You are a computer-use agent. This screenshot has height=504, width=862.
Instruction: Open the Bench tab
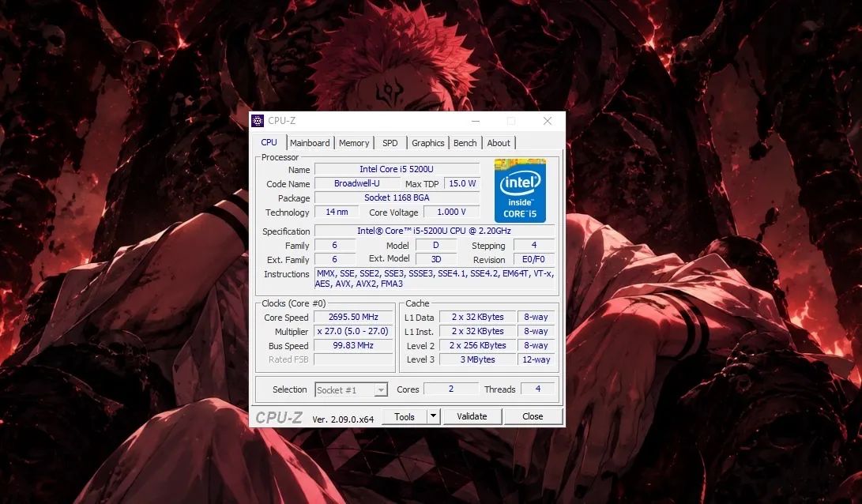point(465,143)
